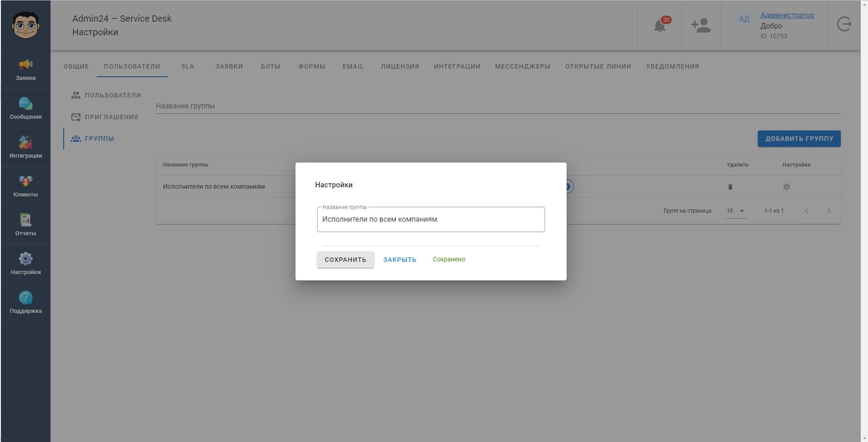868x442 pixels.
Task: Click the group name field in the dialog
Action: pyautogui.click(x=431, y=219)
